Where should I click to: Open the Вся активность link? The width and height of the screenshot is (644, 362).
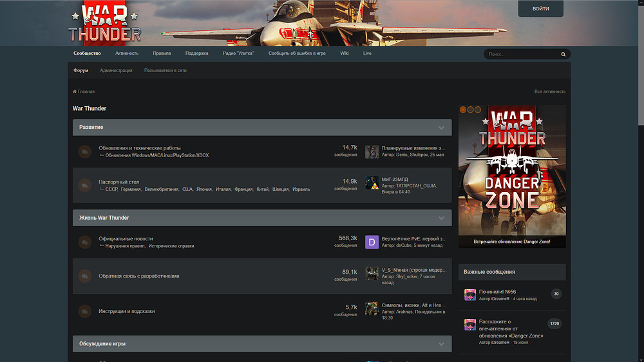pos(550,91)
